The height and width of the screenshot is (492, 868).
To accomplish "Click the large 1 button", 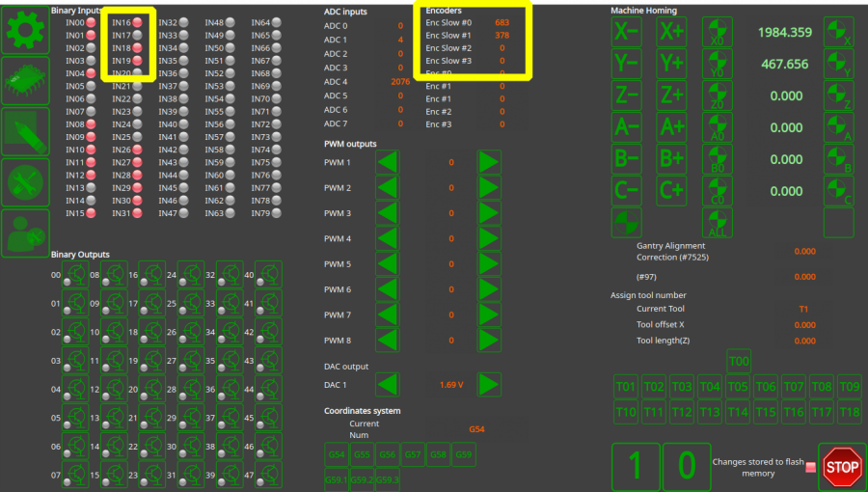I will 635,466.
